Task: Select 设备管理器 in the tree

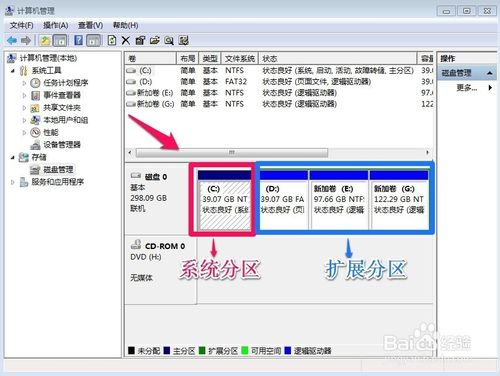Action: (x=62, y=145)
